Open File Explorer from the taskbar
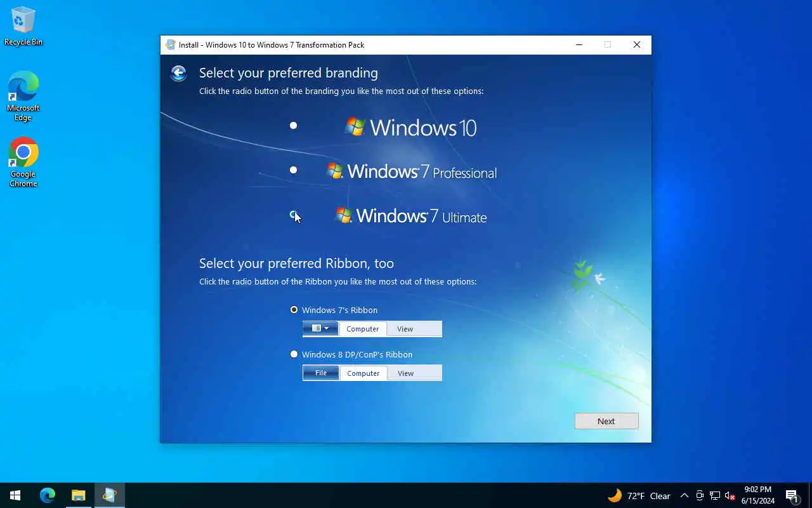 point(78,495)
